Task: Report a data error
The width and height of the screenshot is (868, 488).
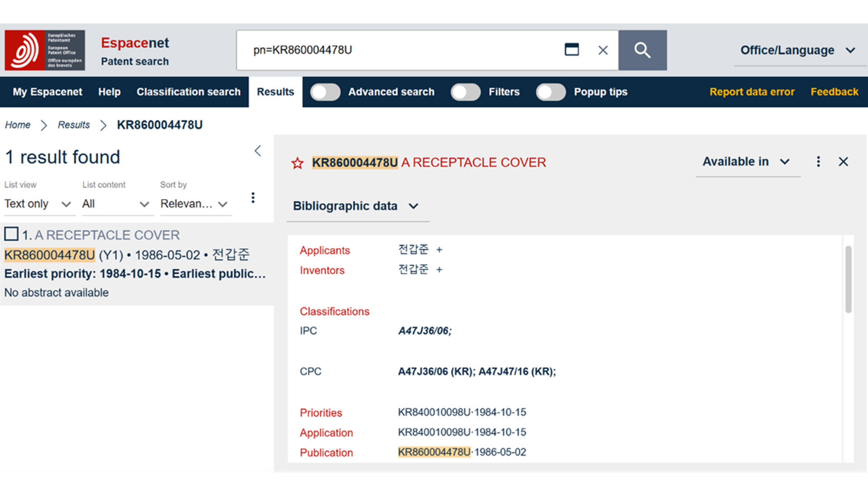Action: [752, 92]
